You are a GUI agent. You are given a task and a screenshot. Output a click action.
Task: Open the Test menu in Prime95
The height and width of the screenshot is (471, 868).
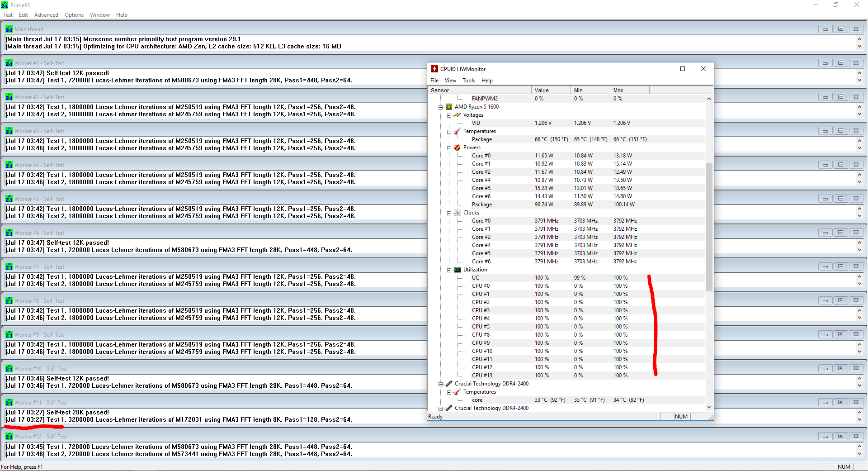[8, 15]
